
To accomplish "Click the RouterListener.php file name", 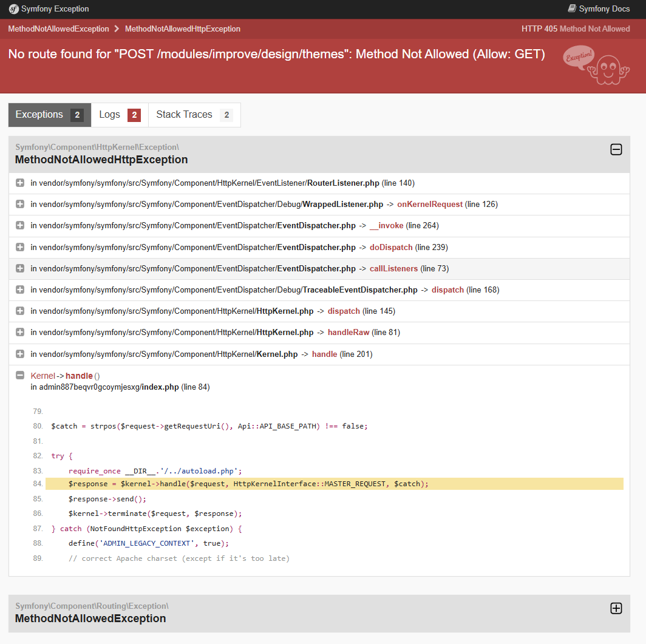I will click(343, 183).
